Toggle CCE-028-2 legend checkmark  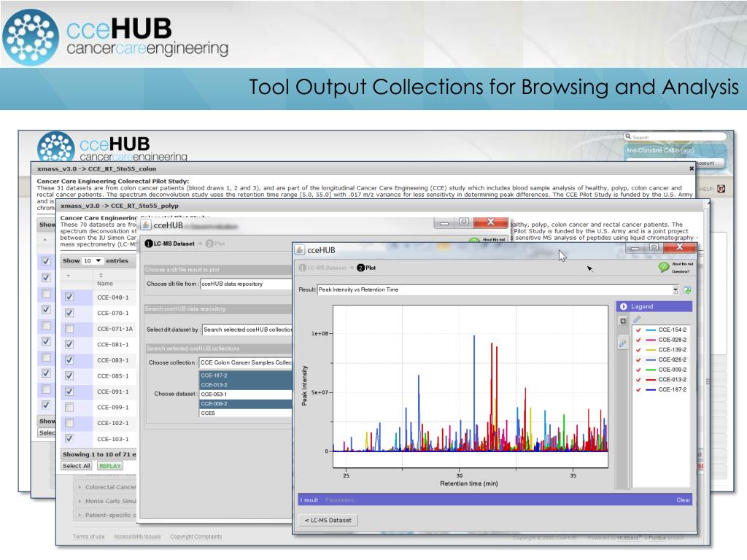tap(638, 340)
